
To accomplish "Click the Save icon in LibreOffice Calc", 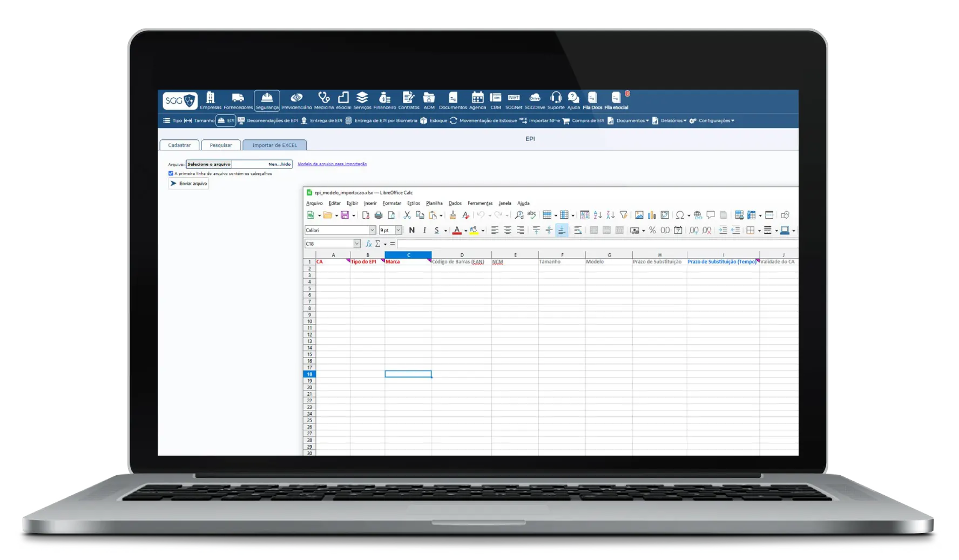I will [x=345, y=215].
